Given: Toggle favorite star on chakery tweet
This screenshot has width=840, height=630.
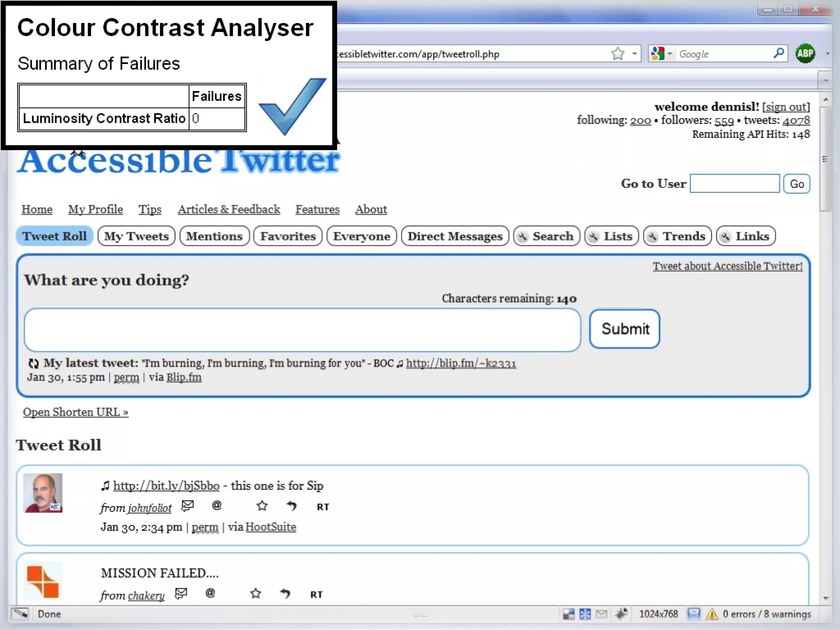Looking at the screenshot, I should [256, 593].
